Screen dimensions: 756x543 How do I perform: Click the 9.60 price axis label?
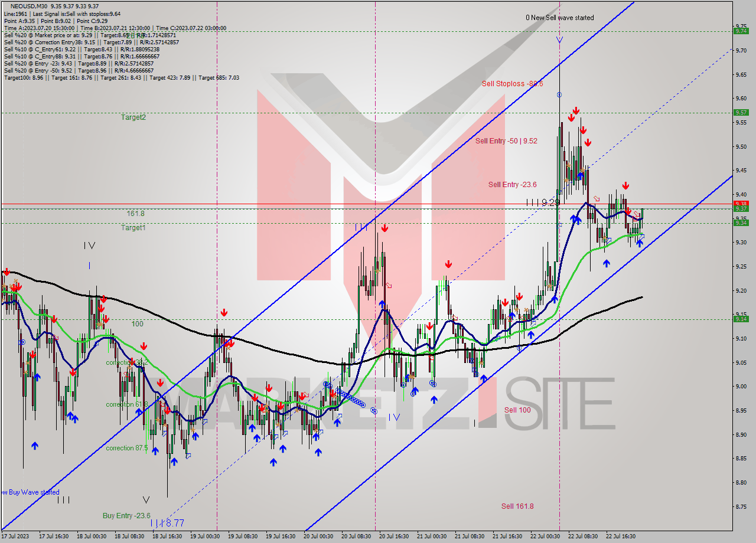pos(742,99)
